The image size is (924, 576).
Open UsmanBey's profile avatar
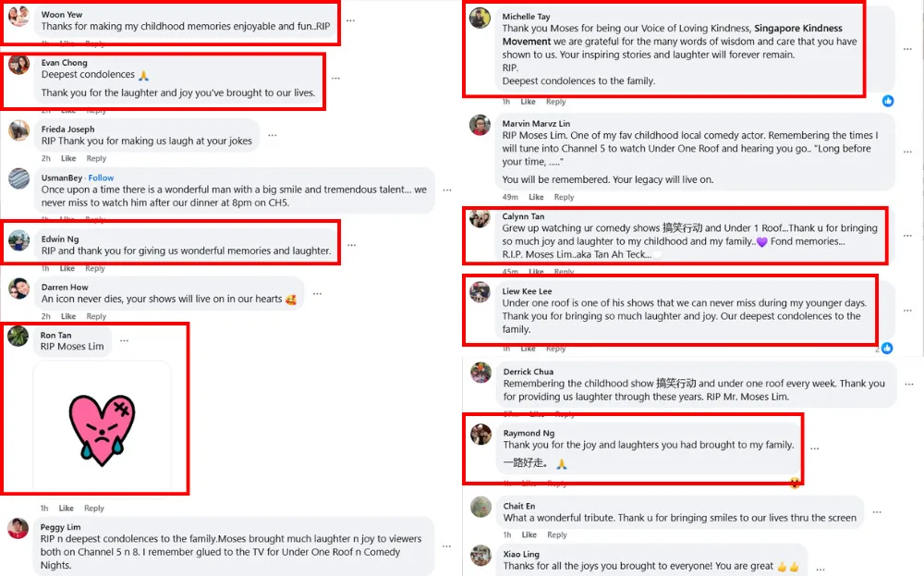pyautogui.click(x=18, y=178)
